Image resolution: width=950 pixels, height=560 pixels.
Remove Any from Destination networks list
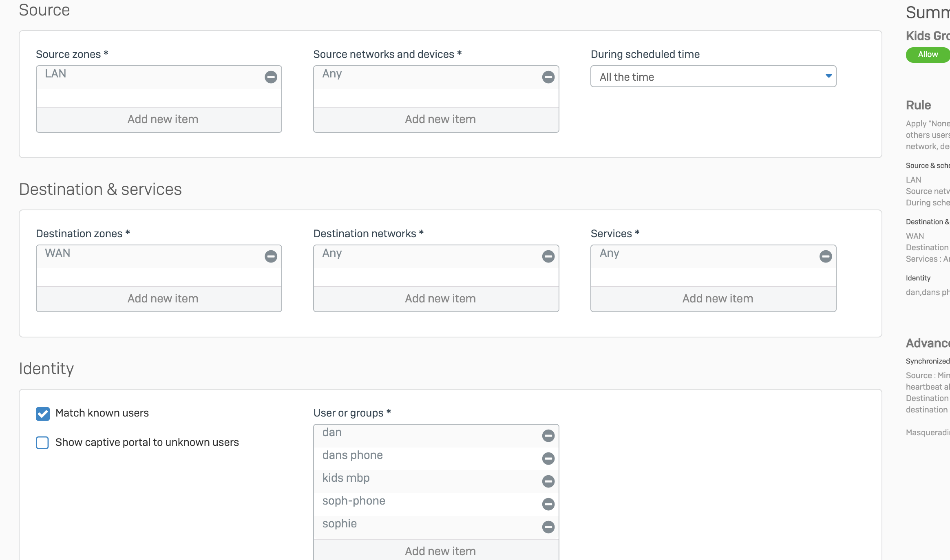pos(548,256)
